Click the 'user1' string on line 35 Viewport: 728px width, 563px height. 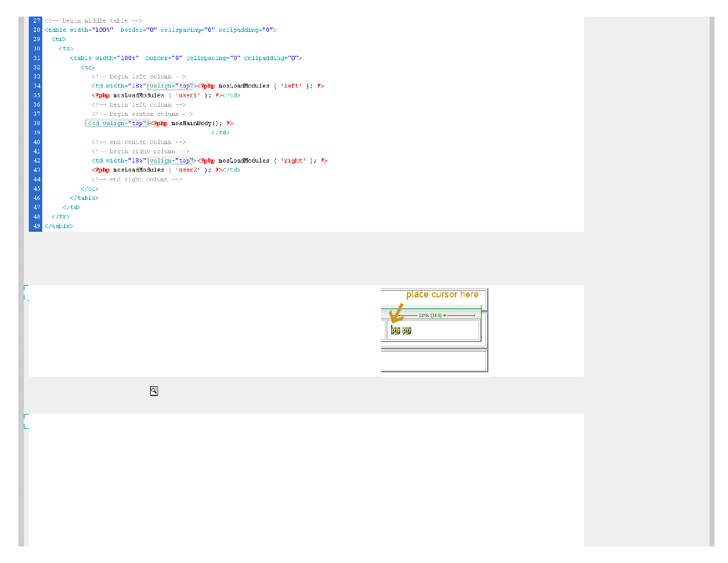(188, 95)
